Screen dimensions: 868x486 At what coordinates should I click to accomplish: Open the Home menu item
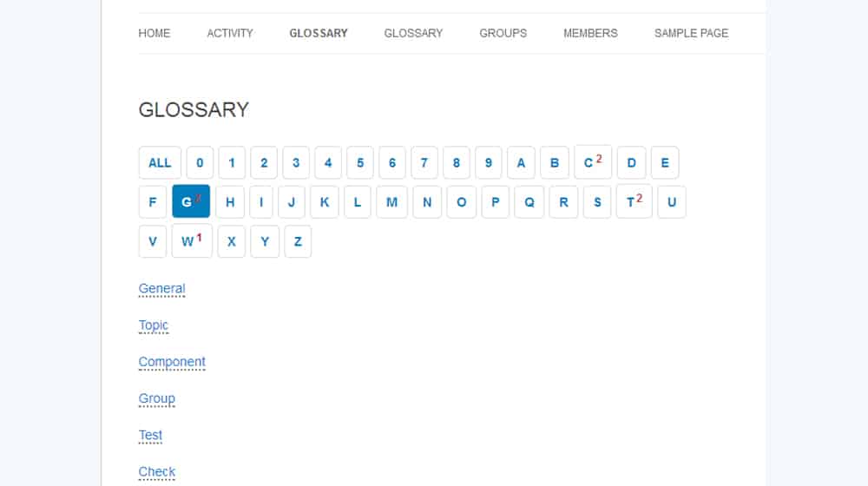point(154,33)
